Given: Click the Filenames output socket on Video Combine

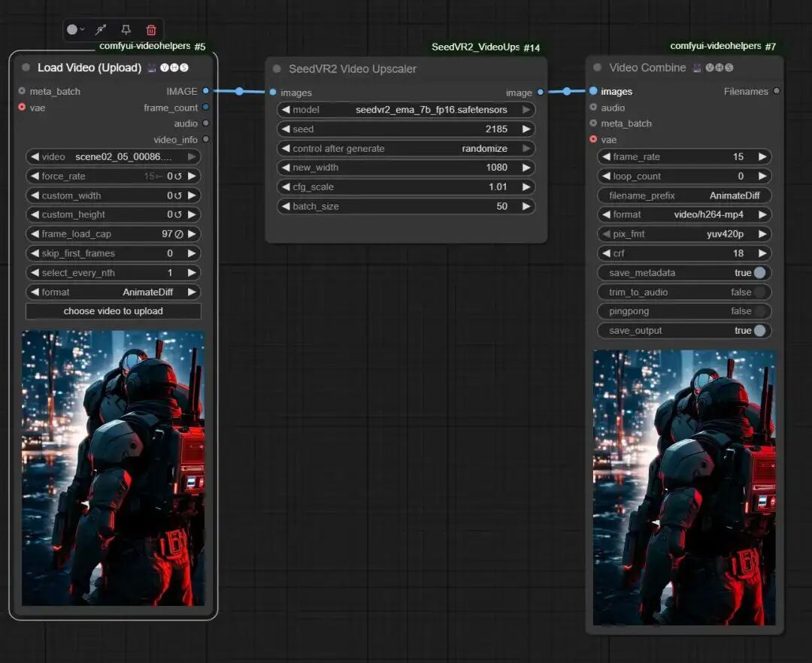Looking at the screenshot, I should (x=777, y=91).
